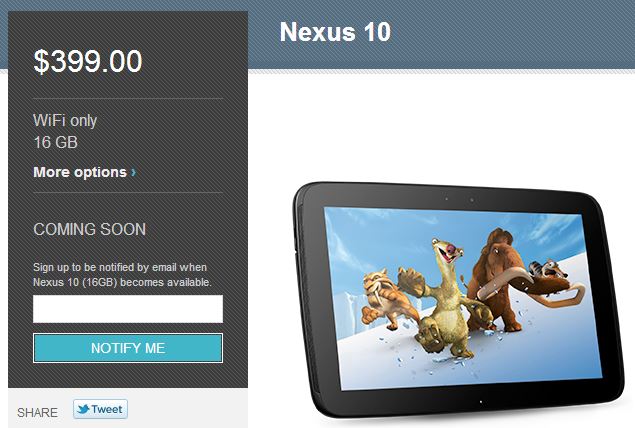Screen dimensions: 635x428
Task: Click the Twitter bird icon
Action: tap(83, 409)
